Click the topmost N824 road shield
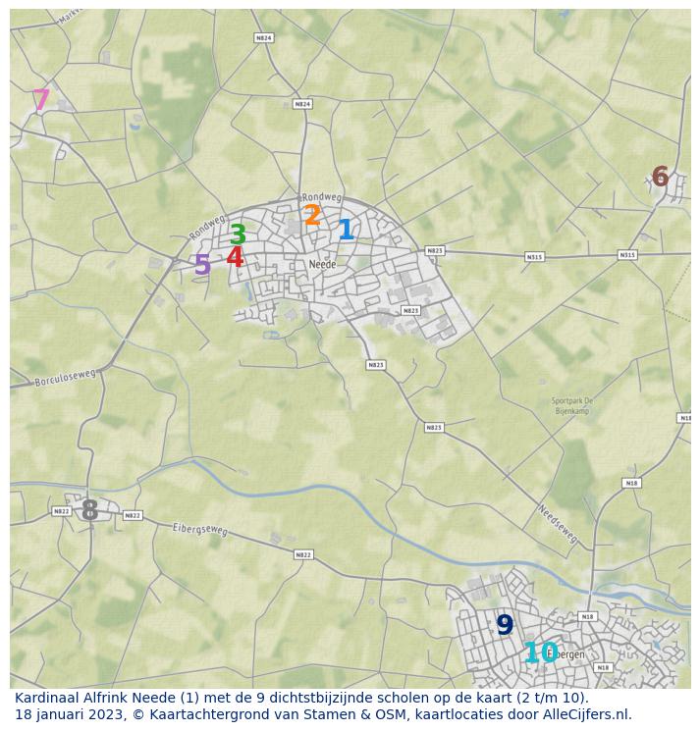The image size is (700, 731). pos(263,37)
